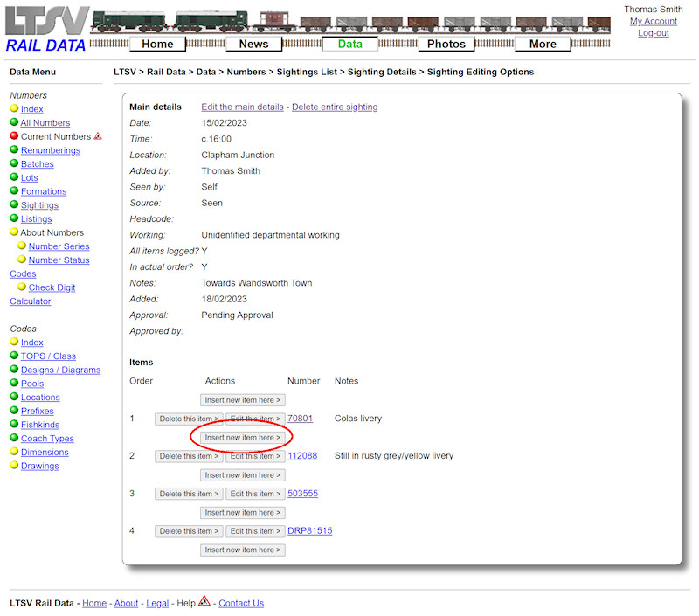This screenshot has width=699, height=616.
Task: Select the More tab
Action: pos(543,43)
